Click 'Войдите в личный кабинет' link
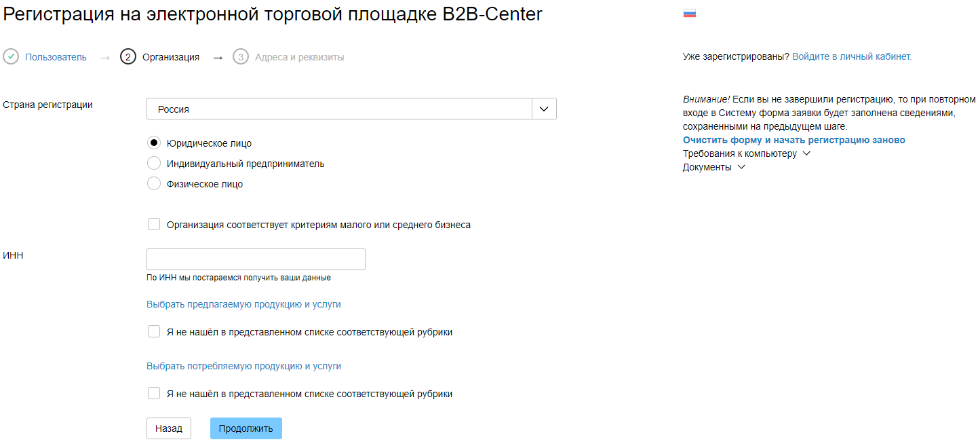The height and width of the screenshot is (444, 980). click(851, 57)
